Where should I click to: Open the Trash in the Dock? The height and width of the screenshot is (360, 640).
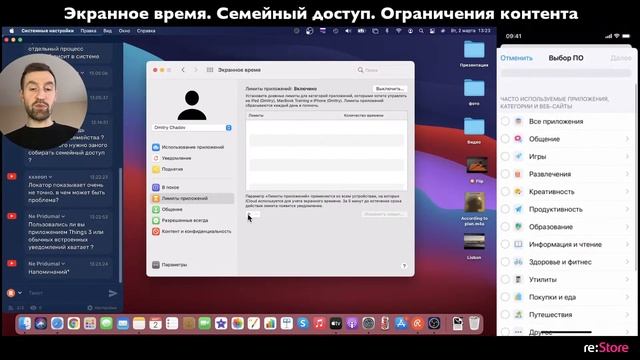coord(474,324)
